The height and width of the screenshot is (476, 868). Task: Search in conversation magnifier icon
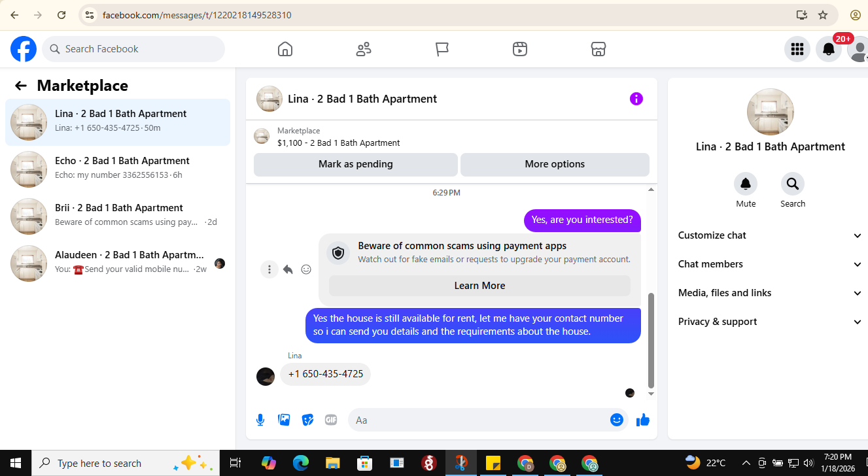793,184
